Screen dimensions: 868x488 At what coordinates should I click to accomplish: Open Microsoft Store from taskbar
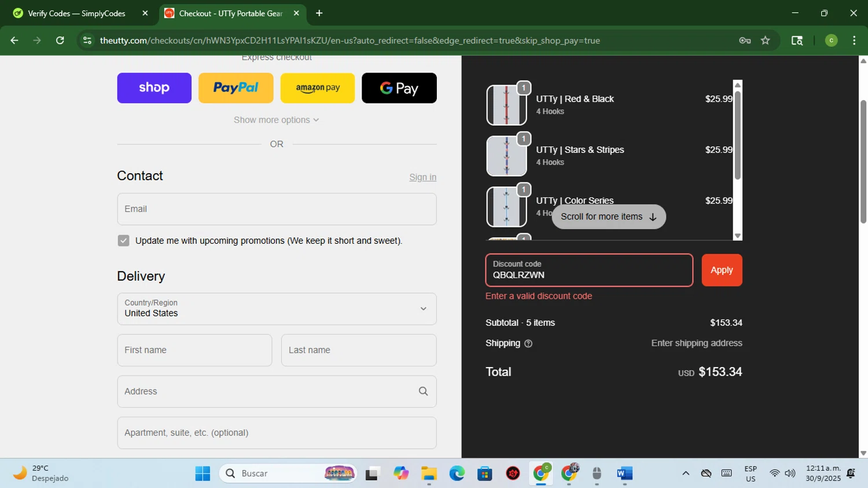click(x=485, y=474)
